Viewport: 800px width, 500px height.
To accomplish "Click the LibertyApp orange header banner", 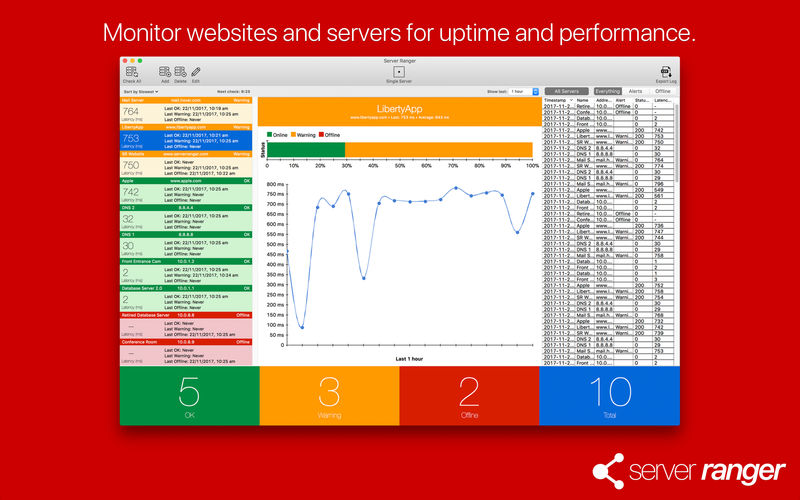I will pos(399,112).
